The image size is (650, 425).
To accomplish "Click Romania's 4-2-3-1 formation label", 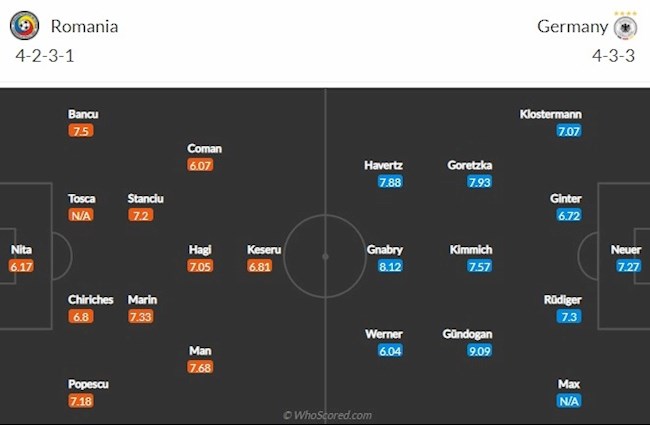I will click(x=45, y=56).
